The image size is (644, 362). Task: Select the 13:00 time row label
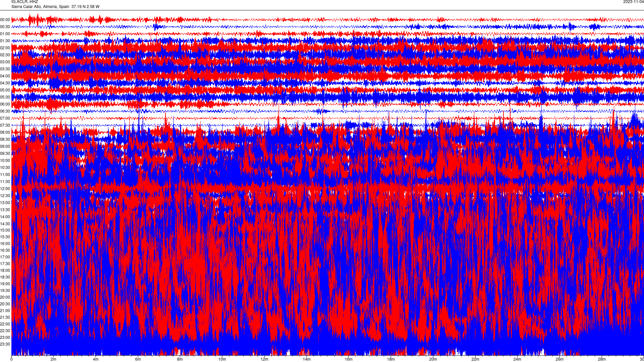click(5, 203)
